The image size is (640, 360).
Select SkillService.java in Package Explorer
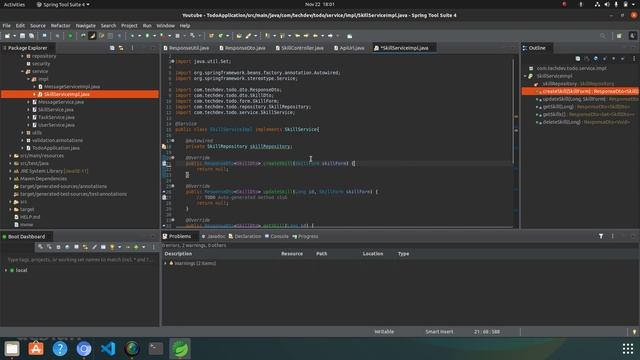(x=56, y=109)
